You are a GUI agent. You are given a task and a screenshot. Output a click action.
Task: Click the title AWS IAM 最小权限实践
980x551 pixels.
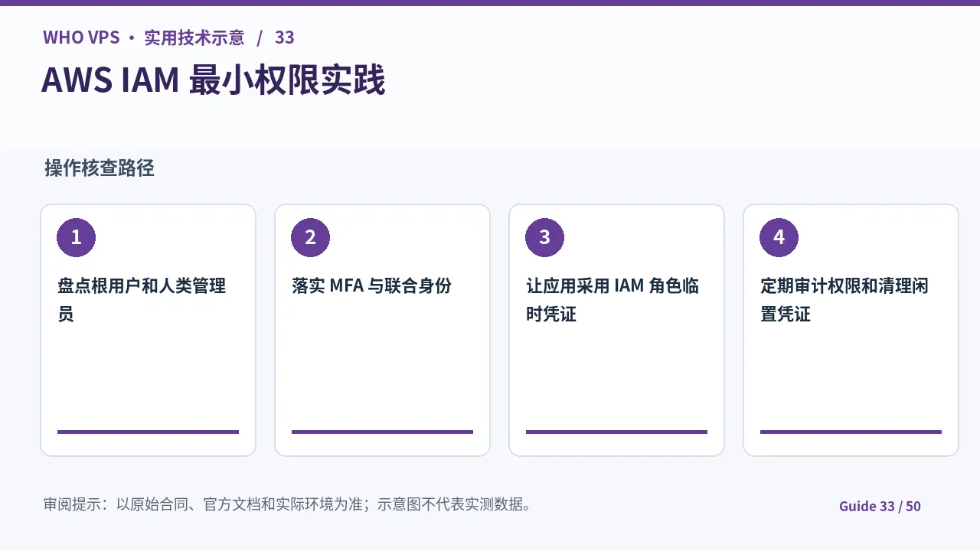[x=213, y=80]
